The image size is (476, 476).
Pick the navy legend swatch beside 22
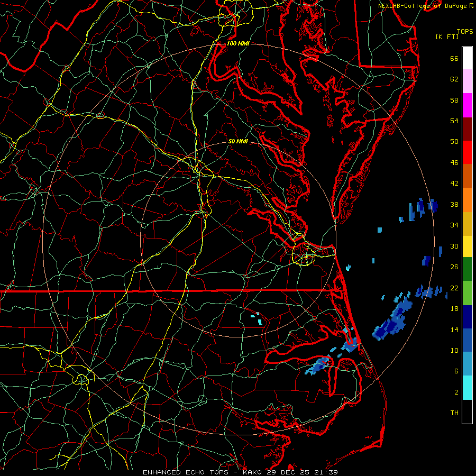(467, 317)
